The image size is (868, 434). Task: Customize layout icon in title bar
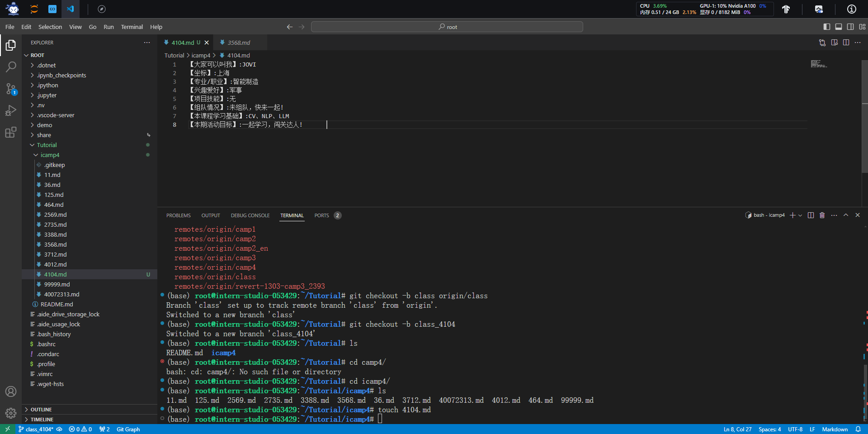coord(863,27)
